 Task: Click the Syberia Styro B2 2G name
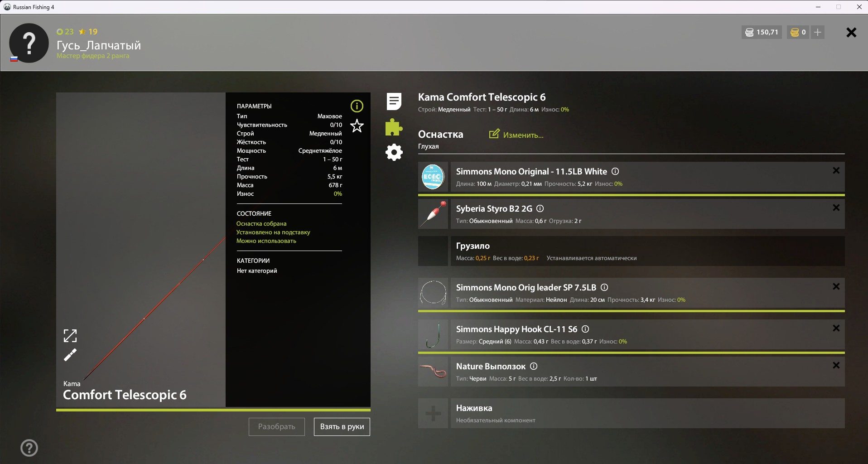pos(494,208)
